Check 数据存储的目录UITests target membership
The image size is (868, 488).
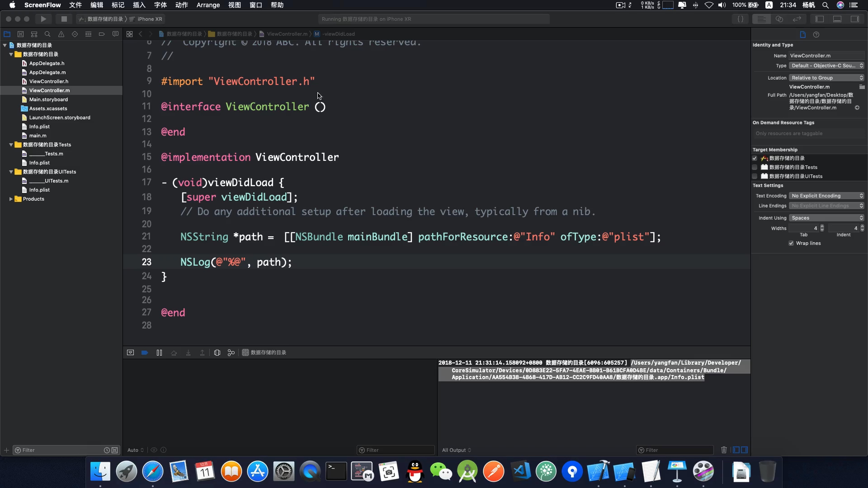pos(755,176)
